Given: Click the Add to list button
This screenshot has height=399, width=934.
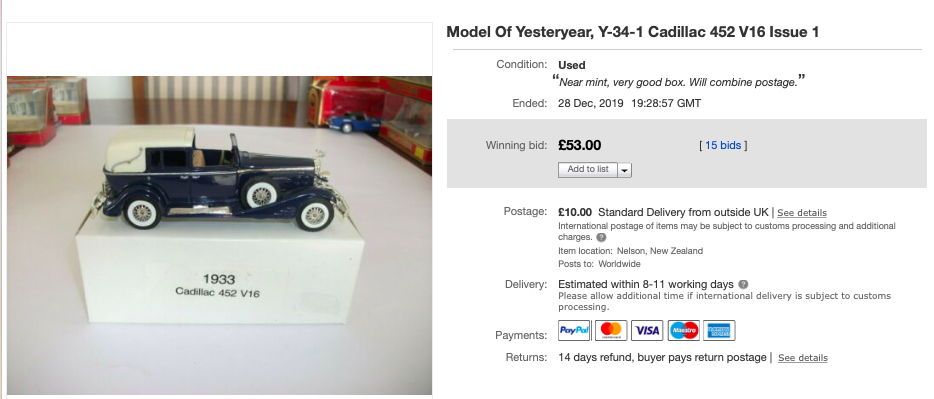Looking at the screenshot, I should pos(588,170).
